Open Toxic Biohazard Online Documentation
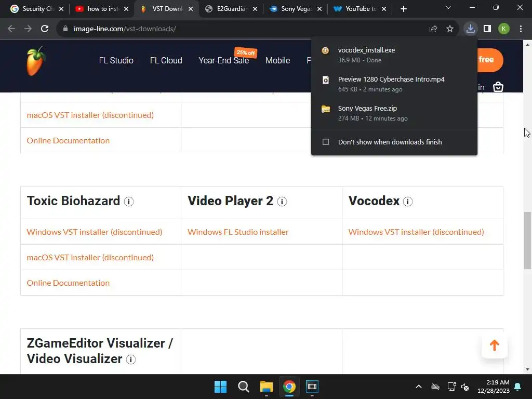 (68, 283)
